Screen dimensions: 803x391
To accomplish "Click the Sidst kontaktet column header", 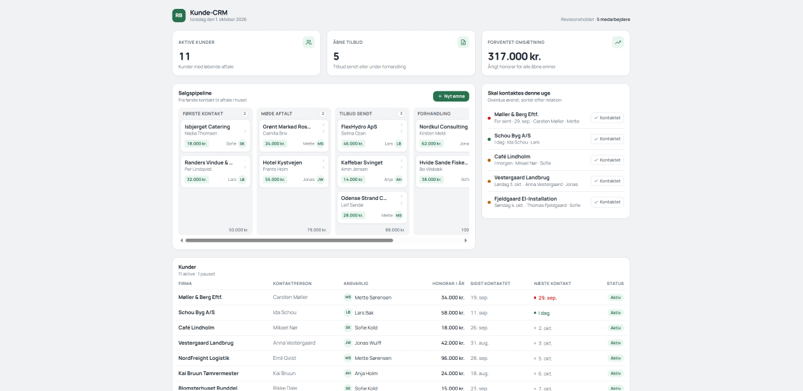I will tap(490, 283).
